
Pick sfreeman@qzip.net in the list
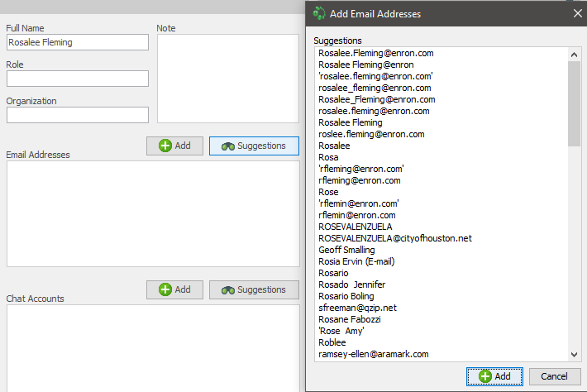coord(357,308)
